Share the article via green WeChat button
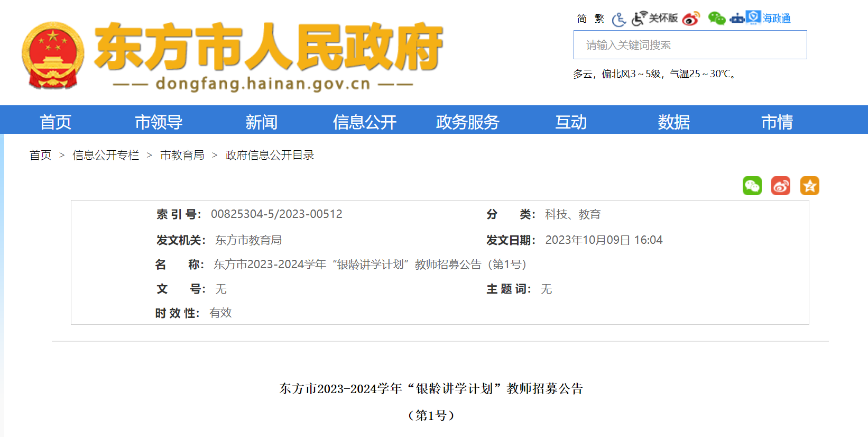This screenshot has height=437, width=868. click(x=752, y=186)
